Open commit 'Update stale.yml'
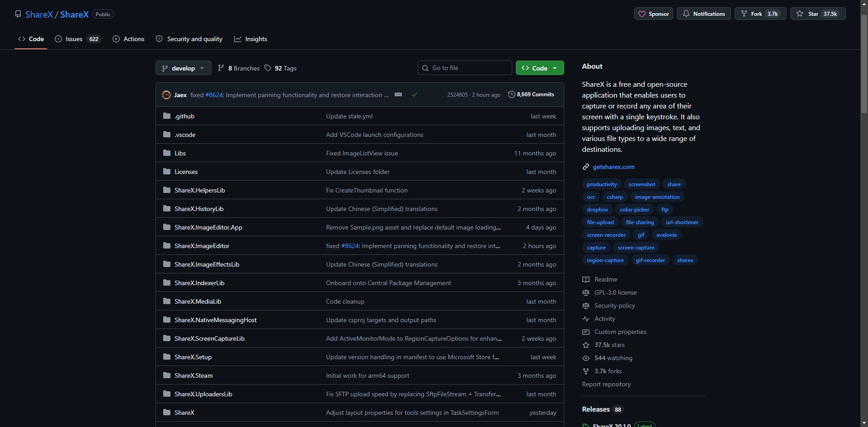868x427 pixels. [349, 116]
